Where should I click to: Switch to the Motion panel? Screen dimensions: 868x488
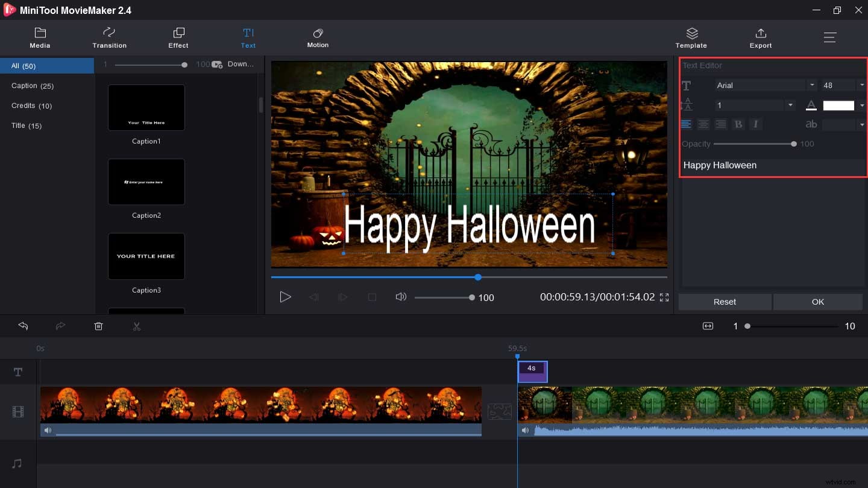[318, 37]
